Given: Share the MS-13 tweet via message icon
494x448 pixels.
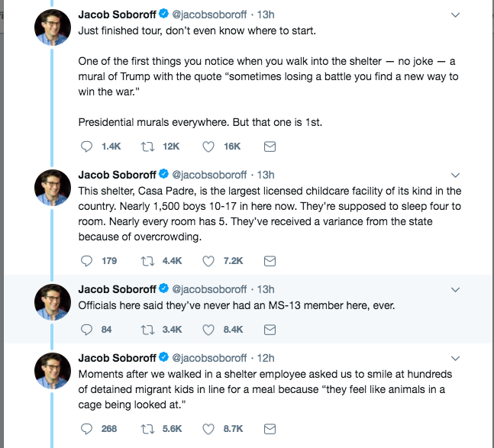Looking at the screenshot, I should [270, 329].
